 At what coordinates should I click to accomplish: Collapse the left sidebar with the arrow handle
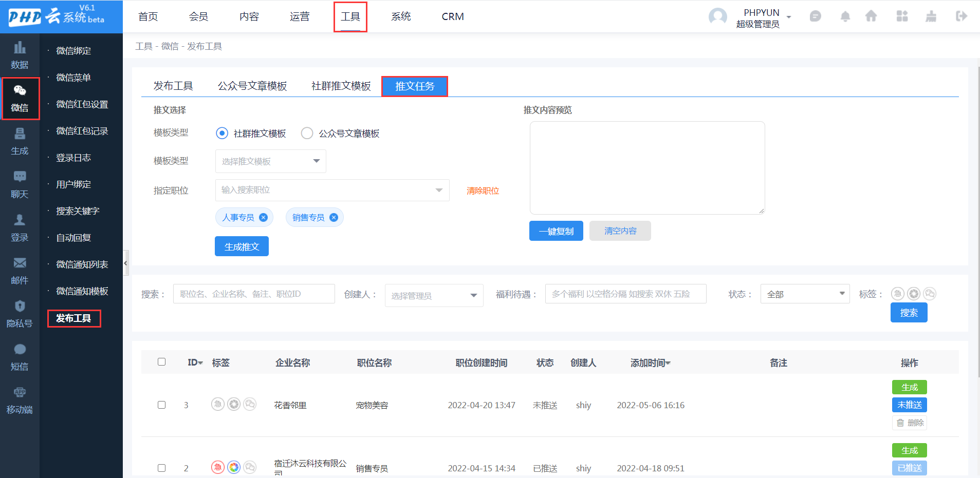[126, 263]
